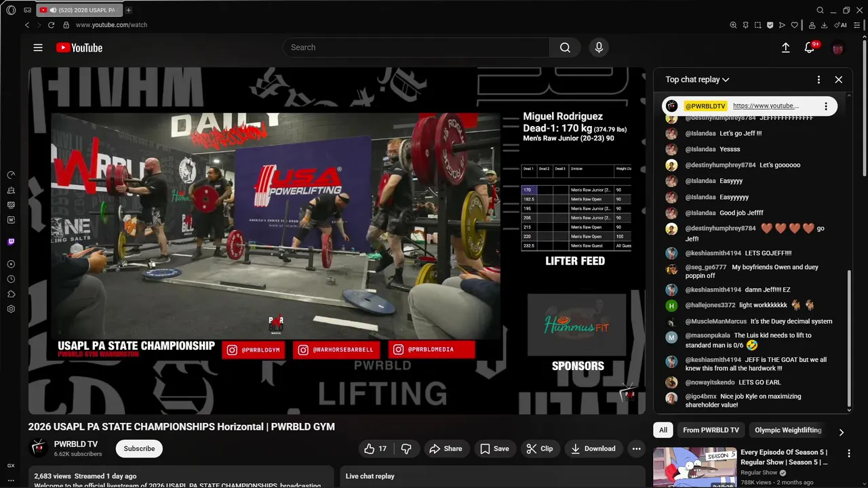Open chat options three dots menu
The width and height of the screenshot is (868, 488).
pos(818,79)
